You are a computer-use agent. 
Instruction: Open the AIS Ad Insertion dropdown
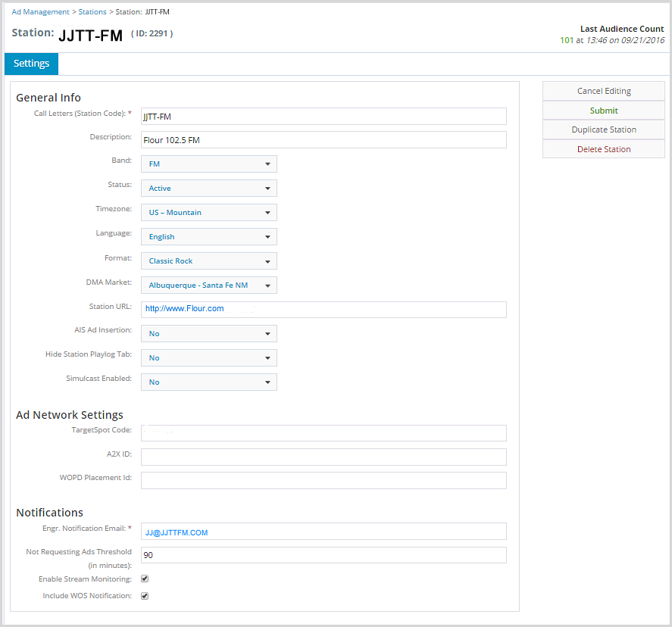pos(208,333)
